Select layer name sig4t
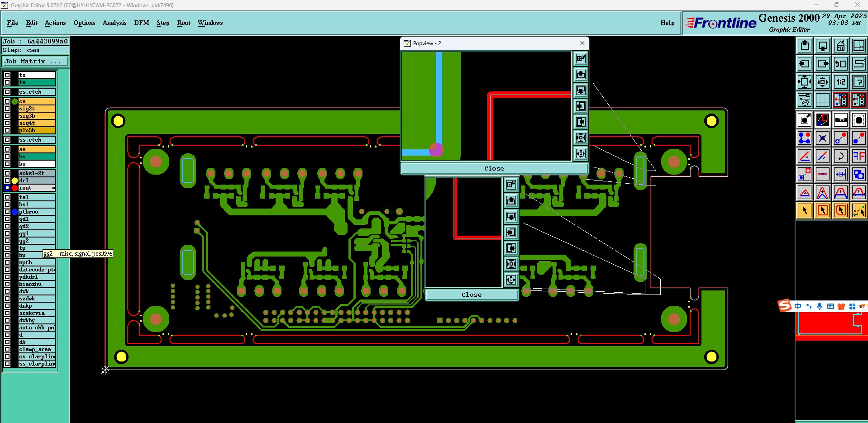The image size is (868, 423). (x=37, y=123)
